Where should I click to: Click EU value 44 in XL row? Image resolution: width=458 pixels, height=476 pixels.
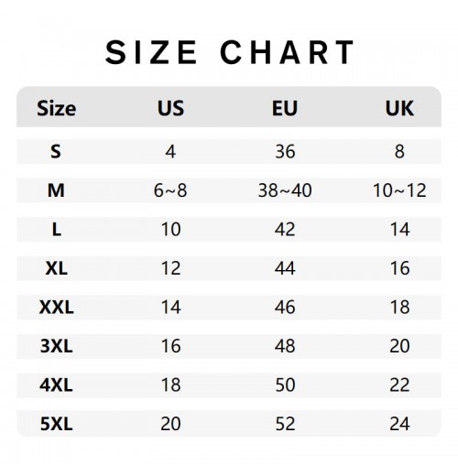pyautogui.click(x=285, y=268)
